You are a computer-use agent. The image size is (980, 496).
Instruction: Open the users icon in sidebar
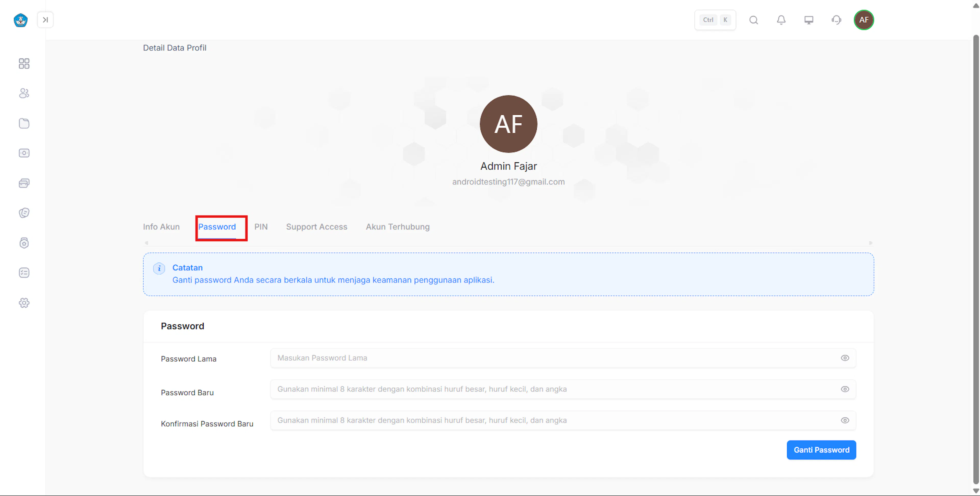[x=24, y=93]
